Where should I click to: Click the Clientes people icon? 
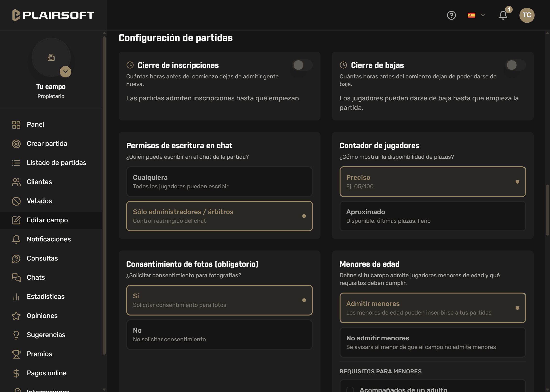click(x=16, y=182)
